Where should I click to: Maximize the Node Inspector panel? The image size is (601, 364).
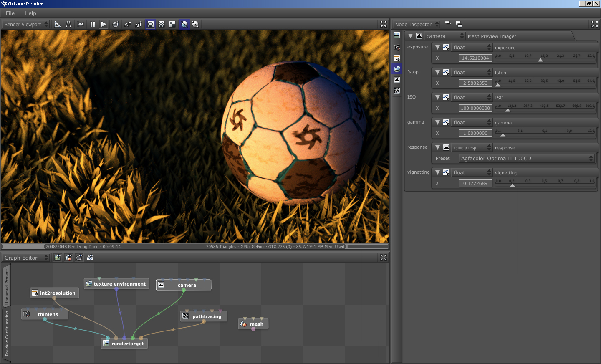click(595, 24)
